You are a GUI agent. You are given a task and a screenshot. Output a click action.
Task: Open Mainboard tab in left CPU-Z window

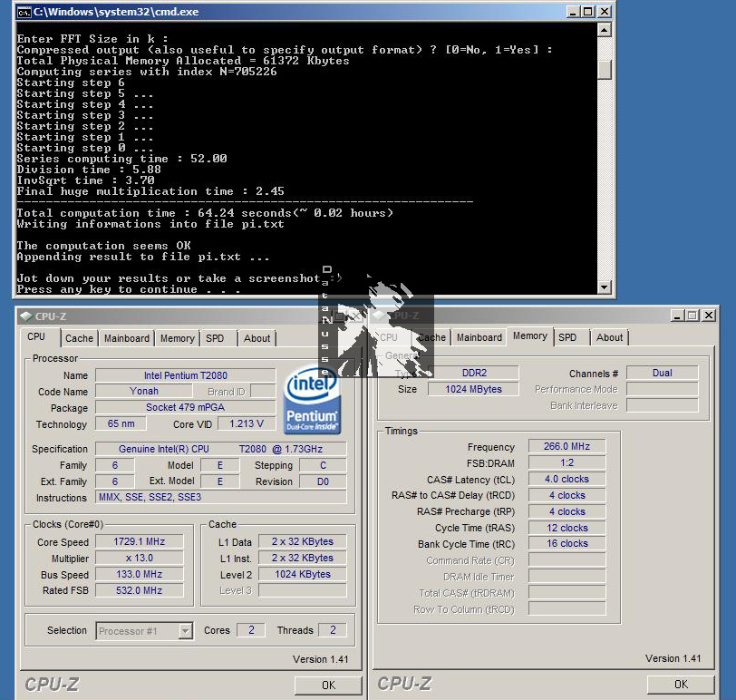point(127,338)
